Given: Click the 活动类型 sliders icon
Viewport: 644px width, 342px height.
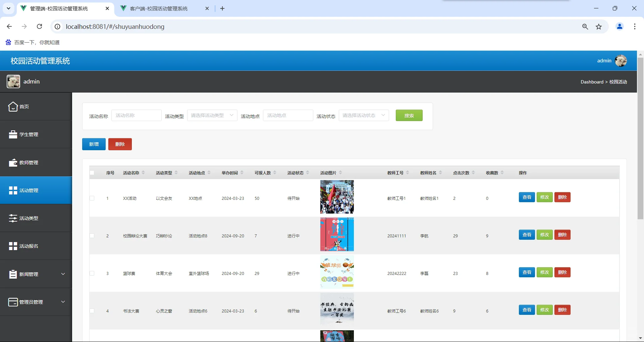Looking at the screenshot, I should coord(13,218).
